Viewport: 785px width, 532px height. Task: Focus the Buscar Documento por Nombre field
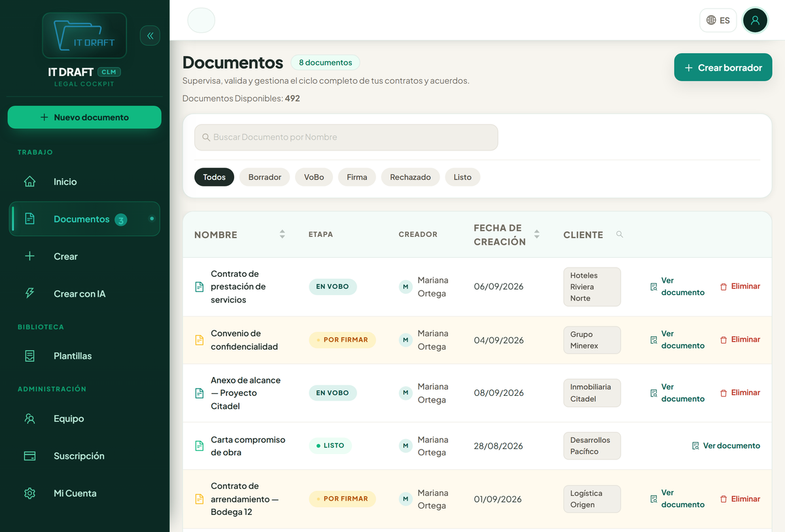tap(346, 137)
